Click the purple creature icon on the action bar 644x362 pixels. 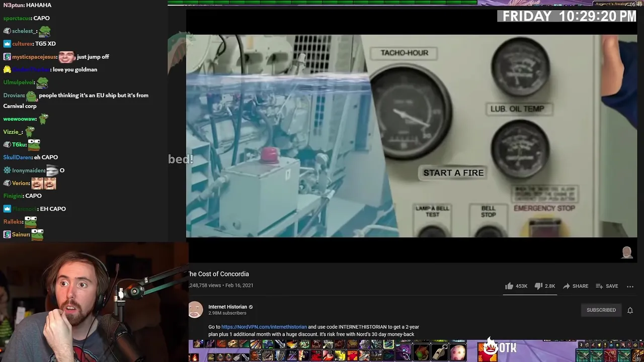pyautogui.click(x=404, y=352)
